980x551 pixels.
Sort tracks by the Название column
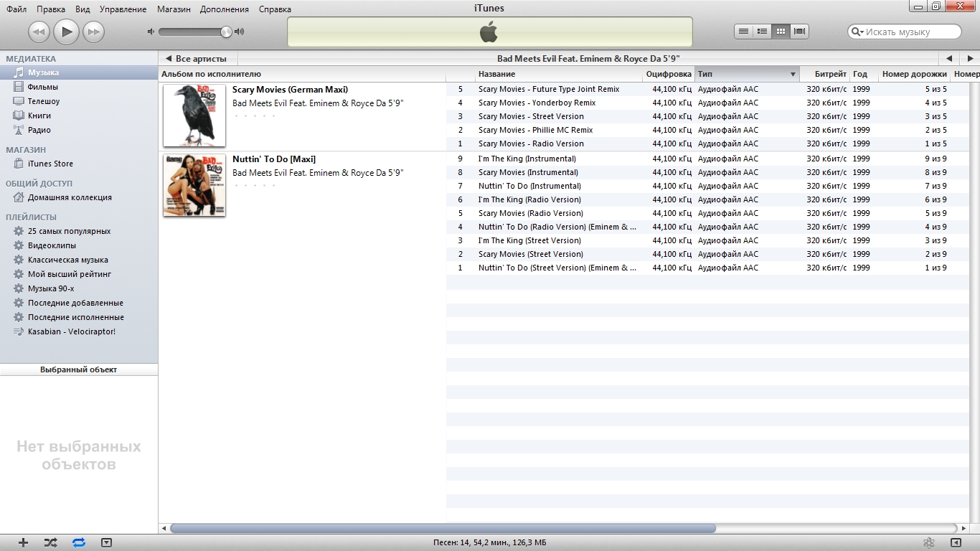[x=559, y=74]
